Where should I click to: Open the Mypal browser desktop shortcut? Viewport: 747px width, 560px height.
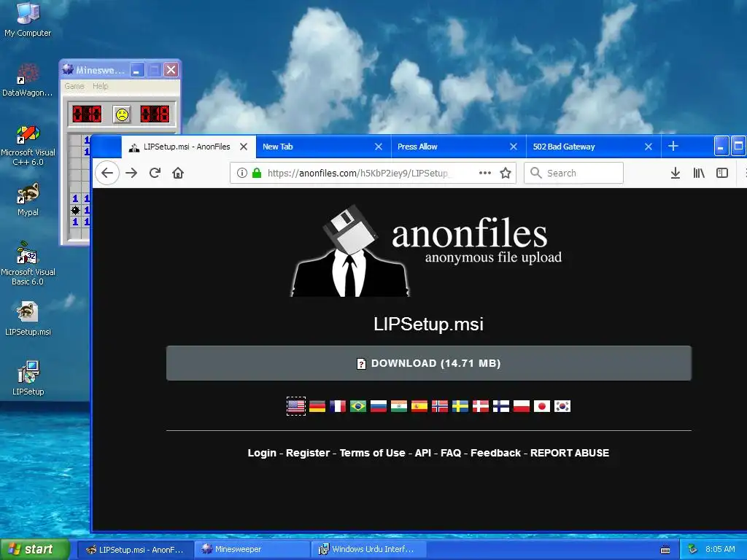(28, 200)
